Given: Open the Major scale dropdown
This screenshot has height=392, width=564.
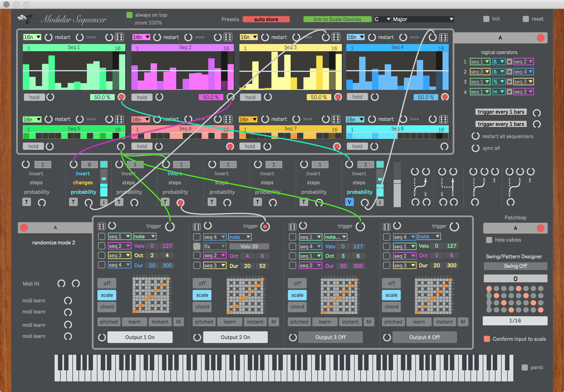Looking at the screenshot, I should tap(423, 19).
